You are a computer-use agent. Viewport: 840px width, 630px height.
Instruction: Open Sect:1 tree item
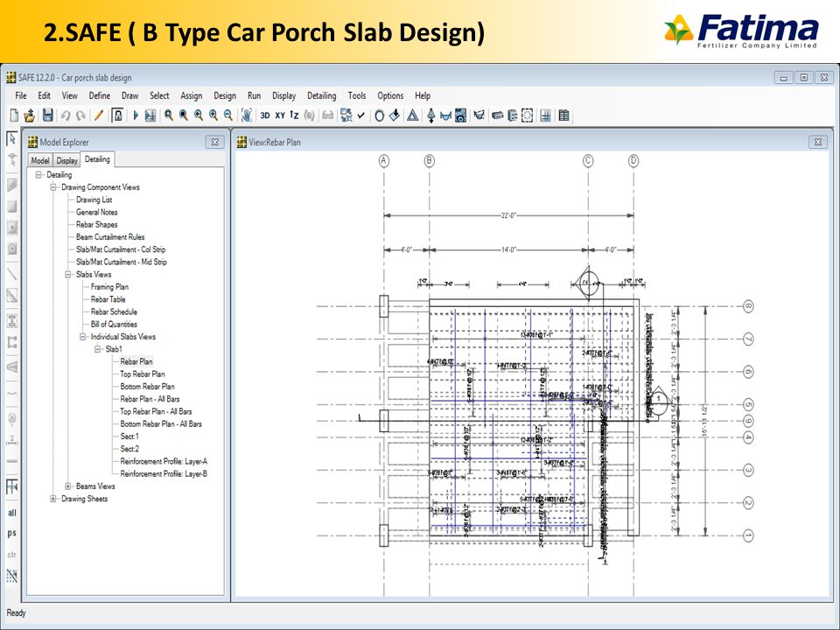tap(129, 436)
